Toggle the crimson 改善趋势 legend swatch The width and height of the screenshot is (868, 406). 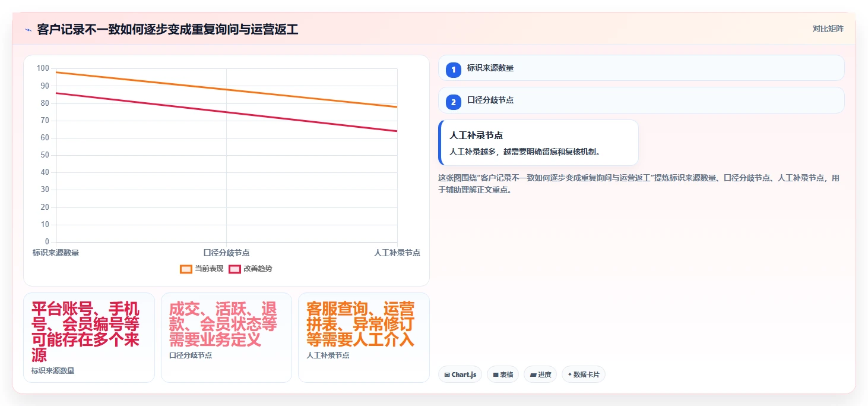click(235, 269)
